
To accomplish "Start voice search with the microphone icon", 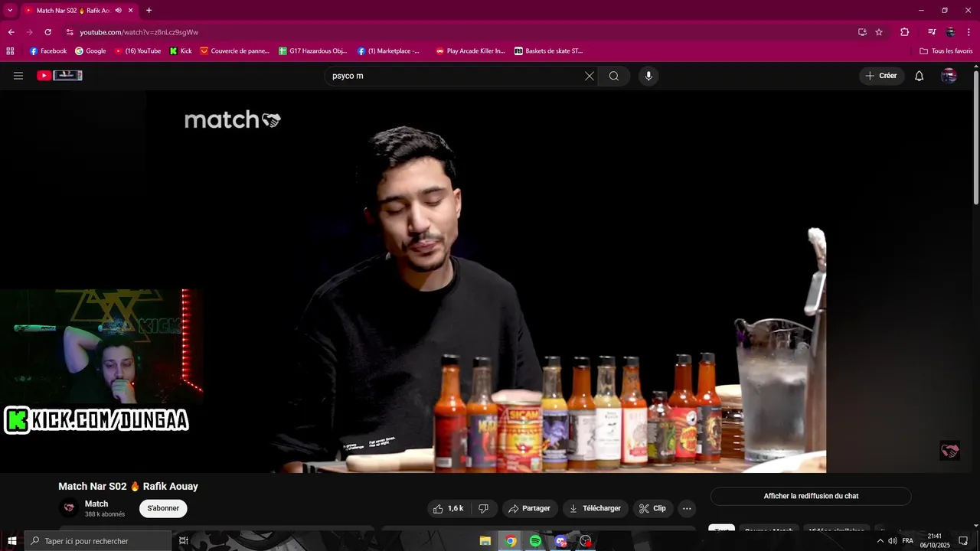I will tap(648, 76).
